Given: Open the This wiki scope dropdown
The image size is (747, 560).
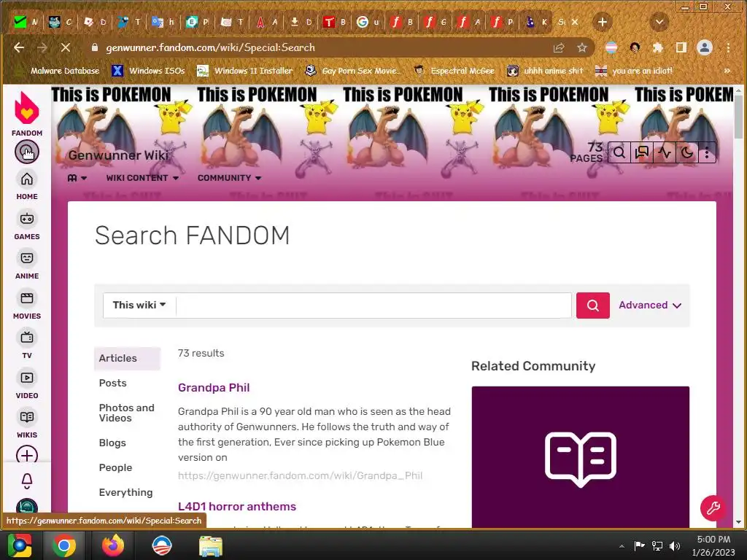Looking at the screenshot, I should [139, 306].
